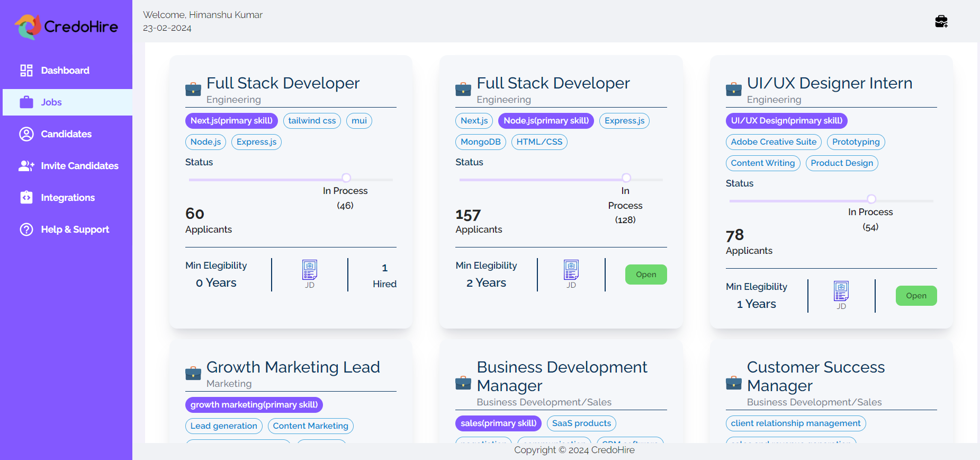Click the status slider handle on UI/UX card
This screenshot has width=980, height=460.
(x=871, y=199)
